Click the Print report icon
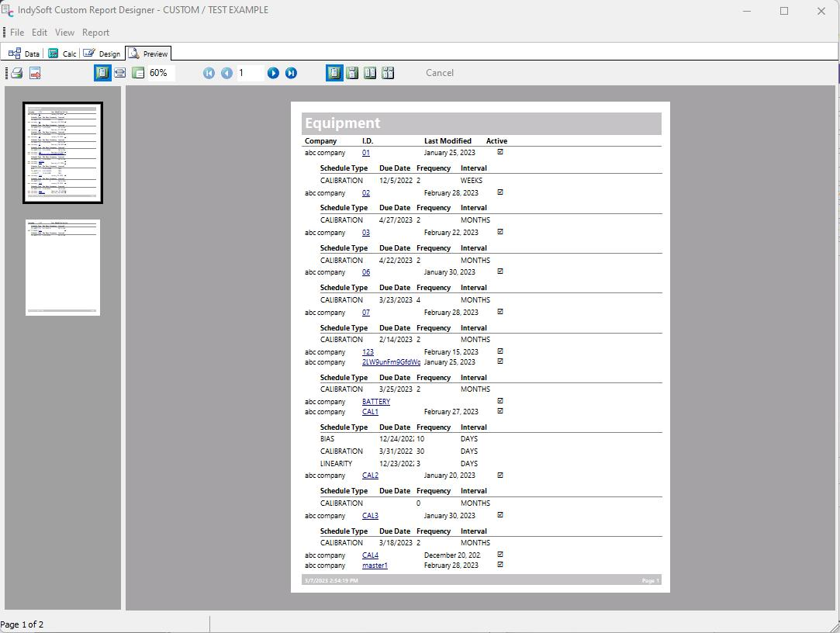The height and width of the screenshot is (633, 840). [x=16, y=73]
